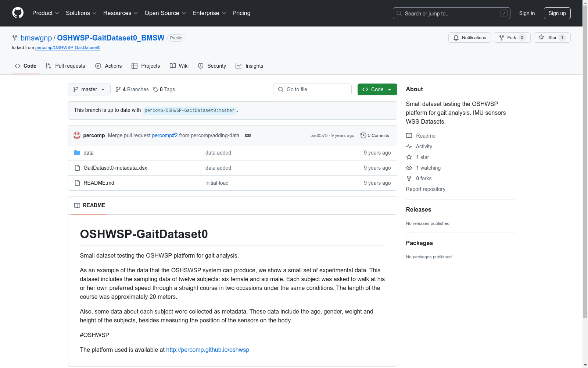Open the data folder

89,153
